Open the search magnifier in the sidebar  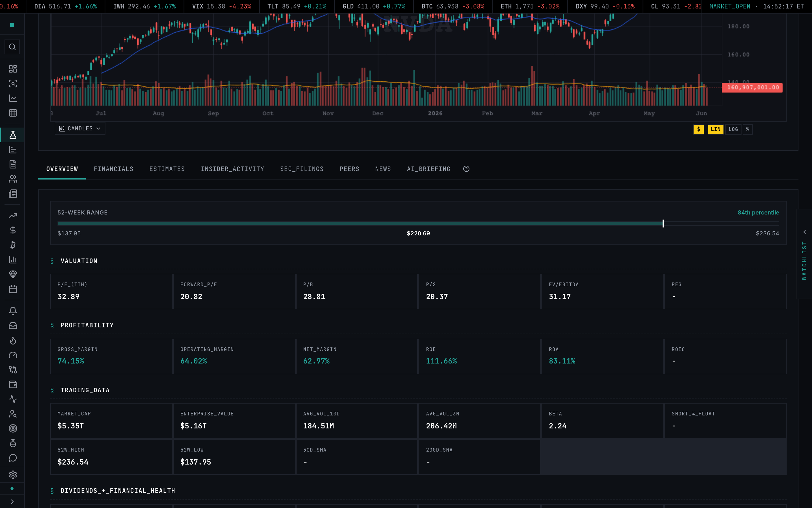coord(12,47)
